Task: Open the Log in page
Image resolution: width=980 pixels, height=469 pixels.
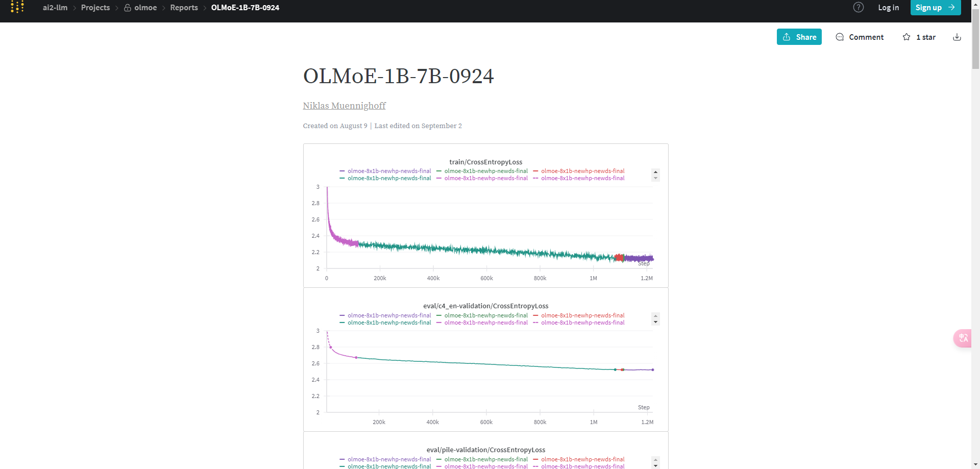Action: click(x=888, y=8)
